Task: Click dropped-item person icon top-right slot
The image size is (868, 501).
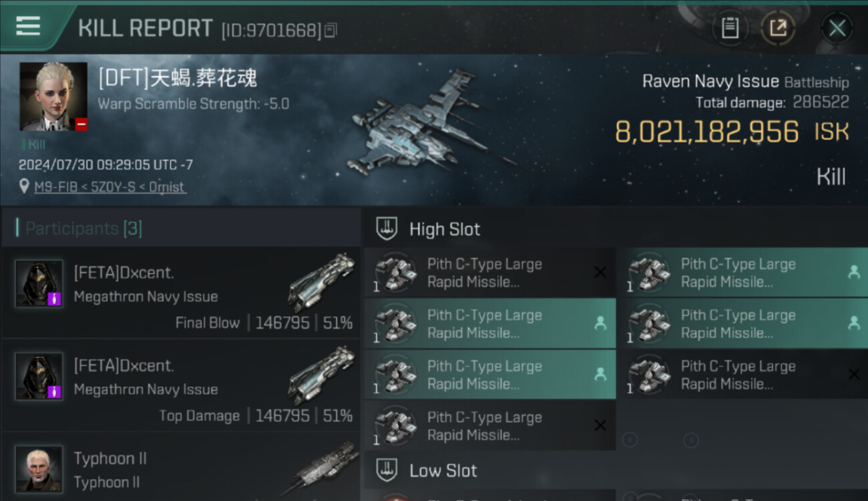Action: coord(853,272)
